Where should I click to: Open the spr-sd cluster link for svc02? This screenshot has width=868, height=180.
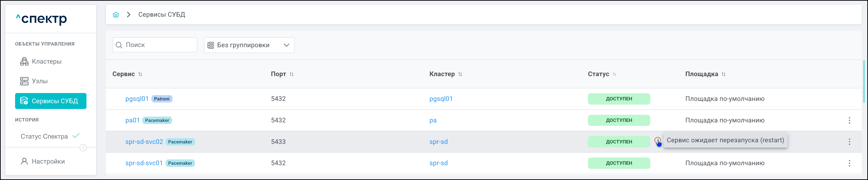[438, 142]
